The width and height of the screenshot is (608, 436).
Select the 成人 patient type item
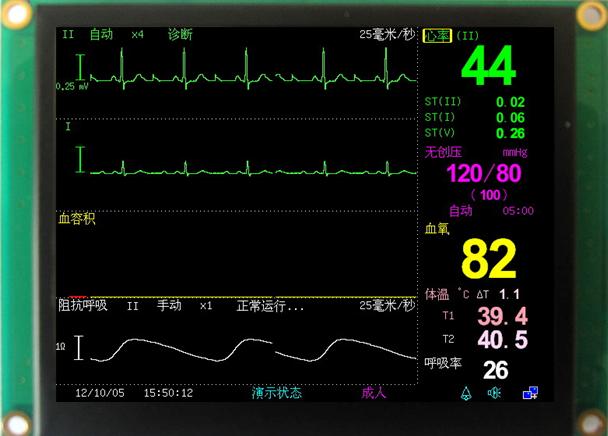pyautogui.click(x=373, y=393)
